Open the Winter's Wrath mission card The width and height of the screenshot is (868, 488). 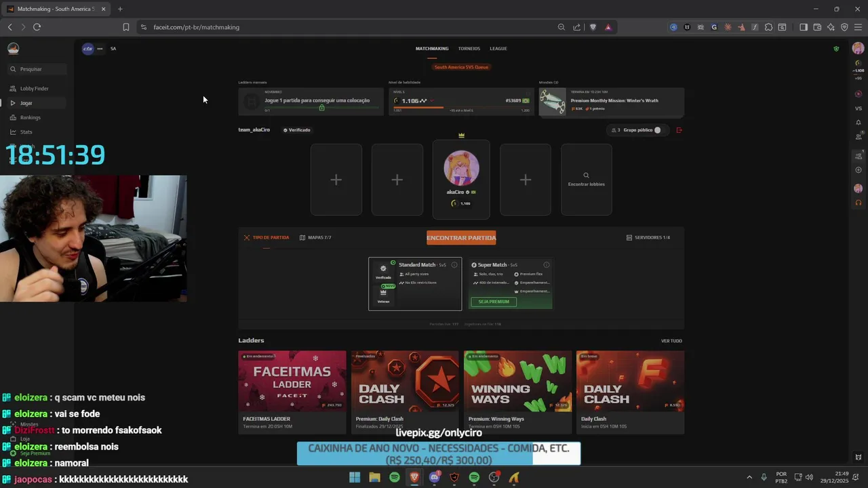point(611,102)
